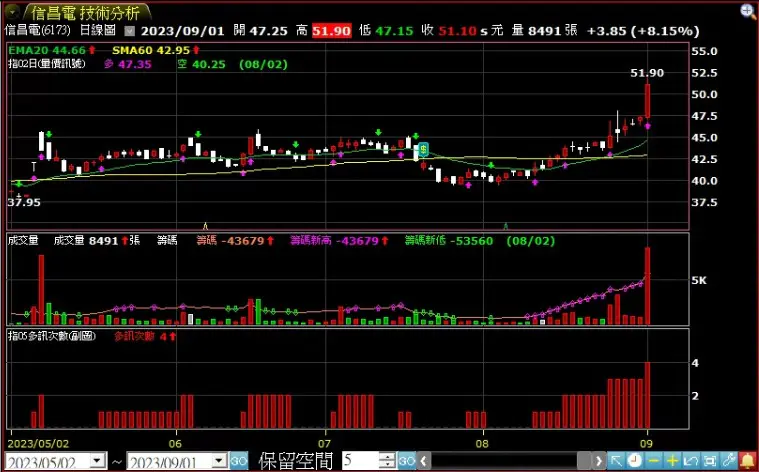Click the 信昌電(6173) stock name in the header
The width and height of the screenshot is (759, 472).
point(38,30)
